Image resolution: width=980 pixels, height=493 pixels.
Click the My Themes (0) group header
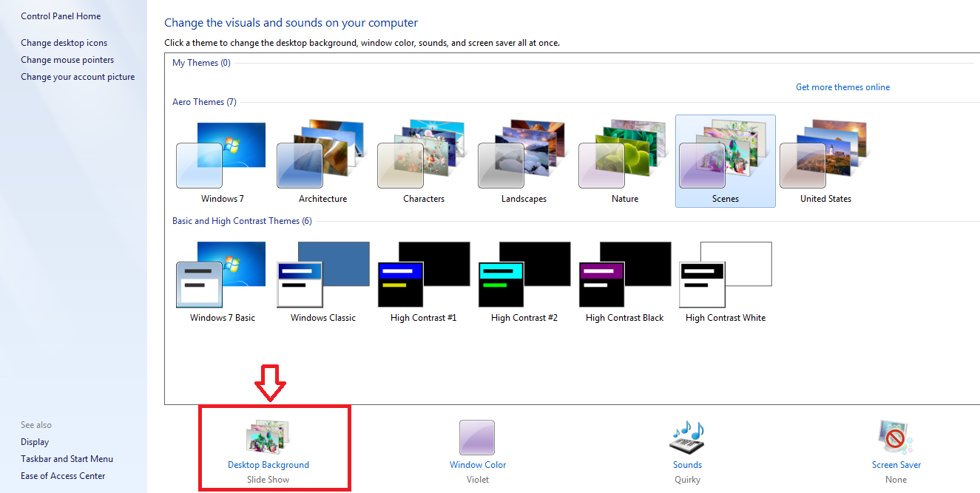point(201,63)
